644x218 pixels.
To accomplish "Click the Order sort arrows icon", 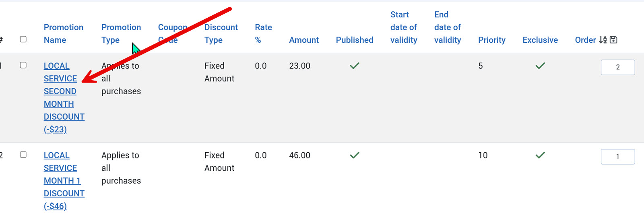I will (603, 40).
